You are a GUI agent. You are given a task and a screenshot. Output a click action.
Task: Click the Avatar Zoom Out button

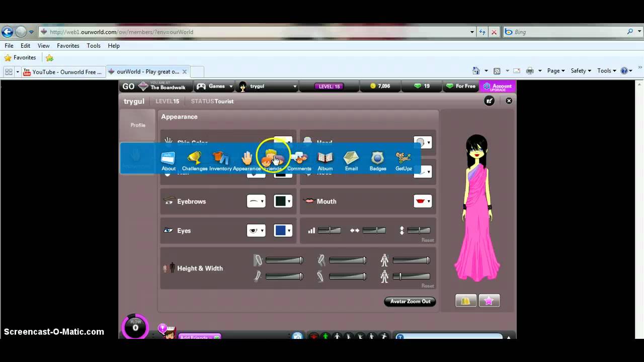(x=410, y=301)
